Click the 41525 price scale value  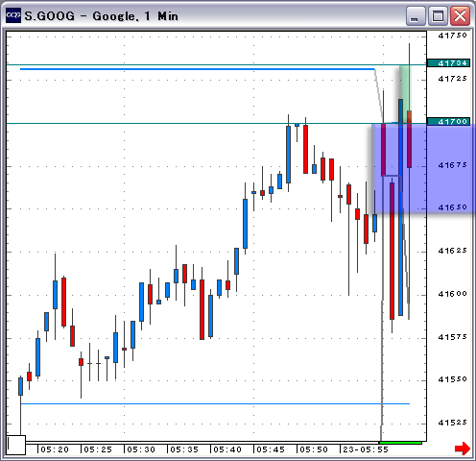(452, 423)
